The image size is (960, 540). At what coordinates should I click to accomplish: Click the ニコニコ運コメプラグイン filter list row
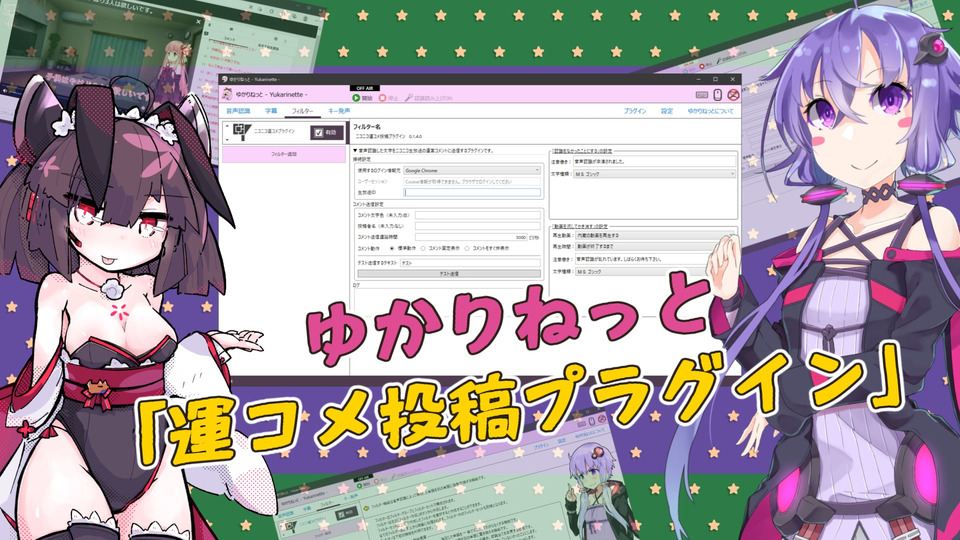(284, 132)
